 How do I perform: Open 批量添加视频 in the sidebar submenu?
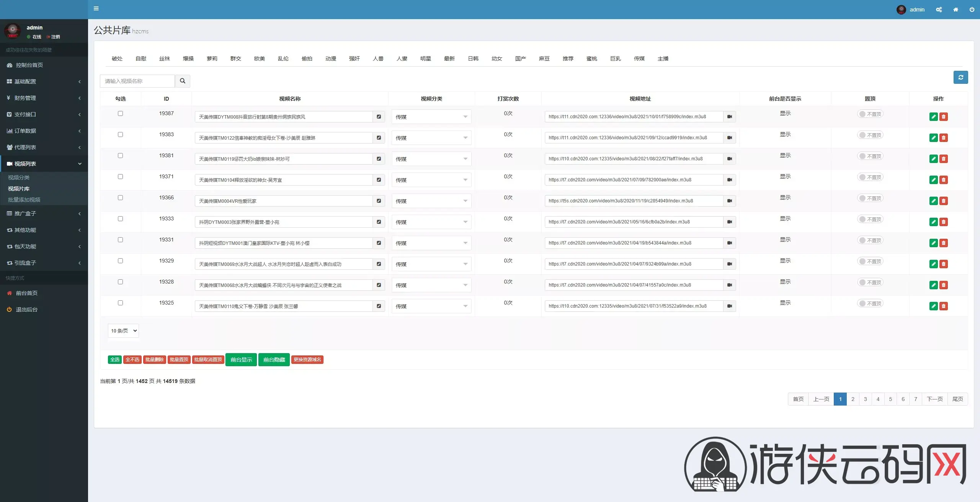click(x=24, y=200)
